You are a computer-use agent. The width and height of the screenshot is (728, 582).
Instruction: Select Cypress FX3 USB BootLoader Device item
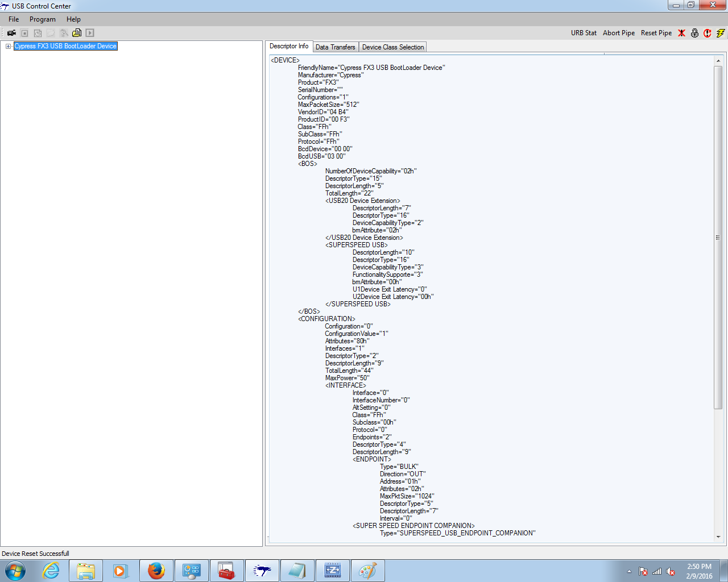point(65,46)
